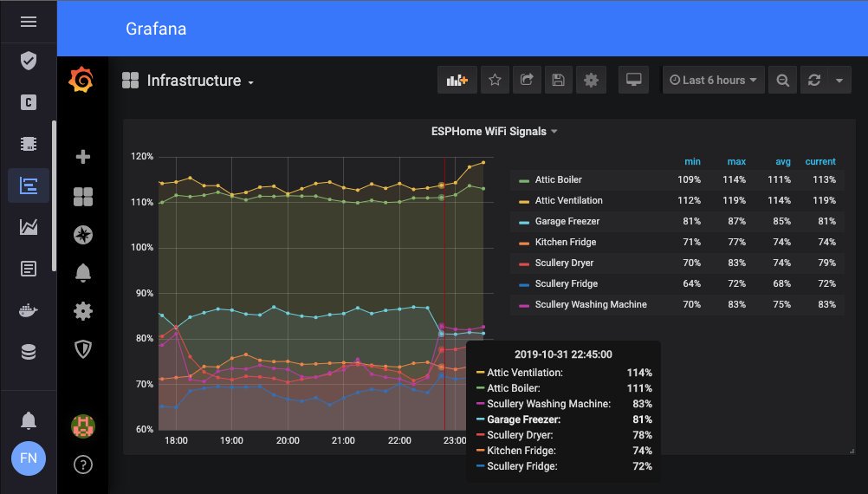The height and width of the screenshot is (494, 868).
Task: Open the database stack sidebar icon
Action: (29, 352)
